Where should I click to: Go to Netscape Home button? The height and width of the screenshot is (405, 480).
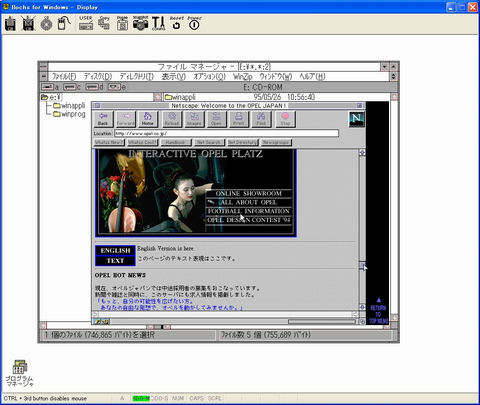148,119
